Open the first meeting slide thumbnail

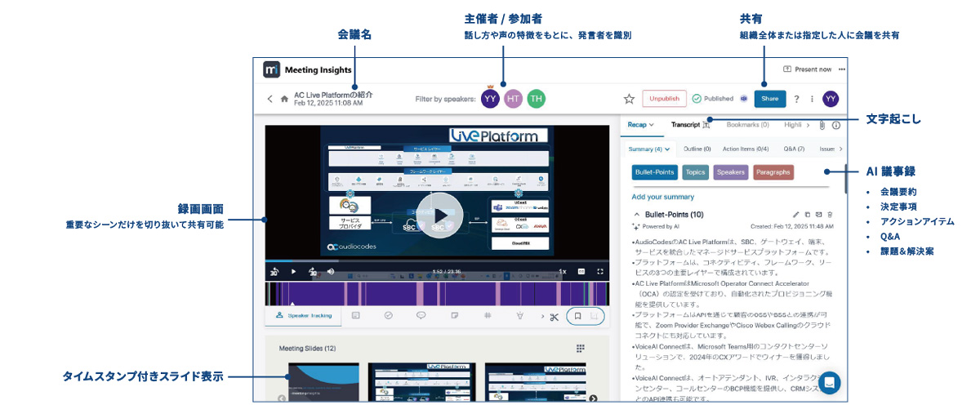click(x=323, y=381)
